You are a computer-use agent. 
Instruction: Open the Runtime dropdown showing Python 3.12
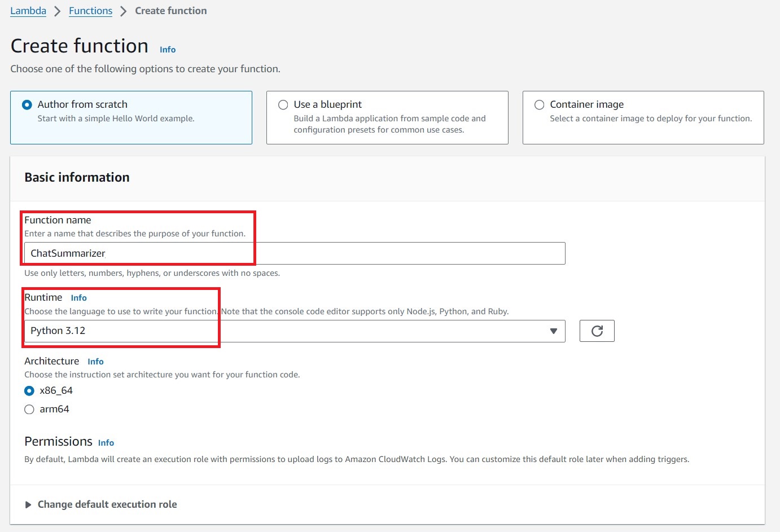(295, 331)
